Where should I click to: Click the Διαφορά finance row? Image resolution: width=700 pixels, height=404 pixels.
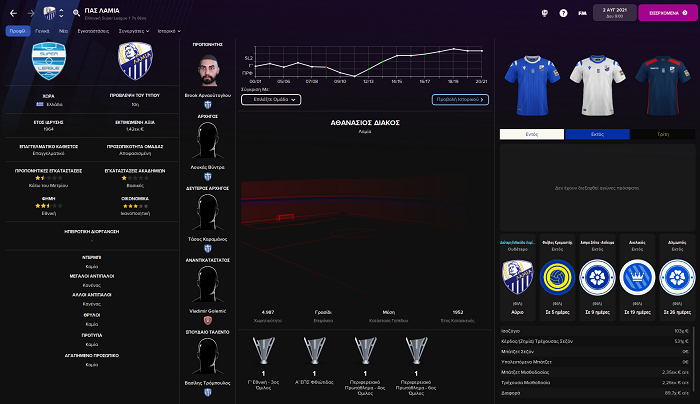tap(595, 393)
